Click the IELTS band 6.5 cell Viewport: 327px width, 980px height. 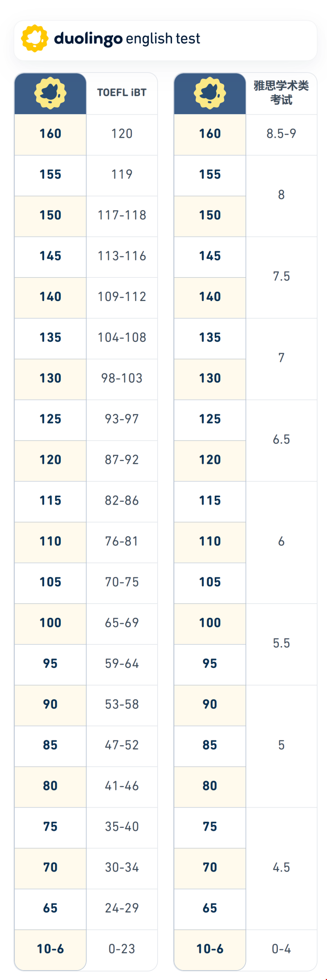[281, 440]
